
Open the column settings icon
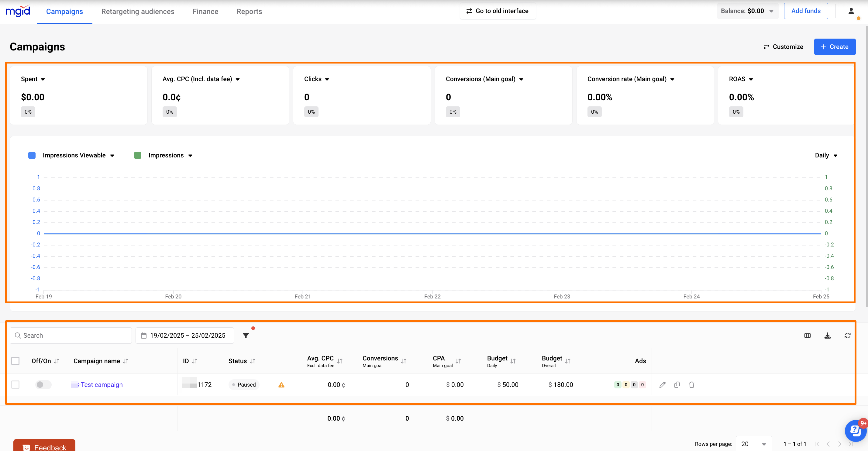click(807, 336)
